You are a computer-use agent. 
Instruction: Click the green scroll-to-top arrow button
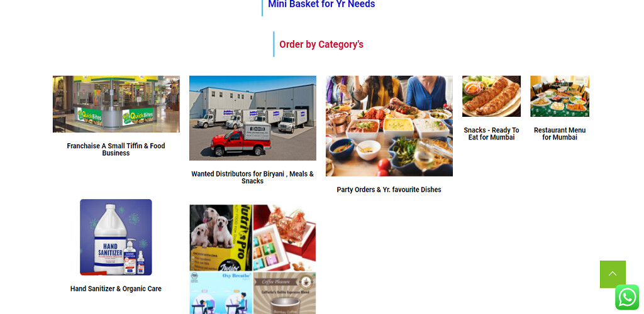(x=613, y=274)
